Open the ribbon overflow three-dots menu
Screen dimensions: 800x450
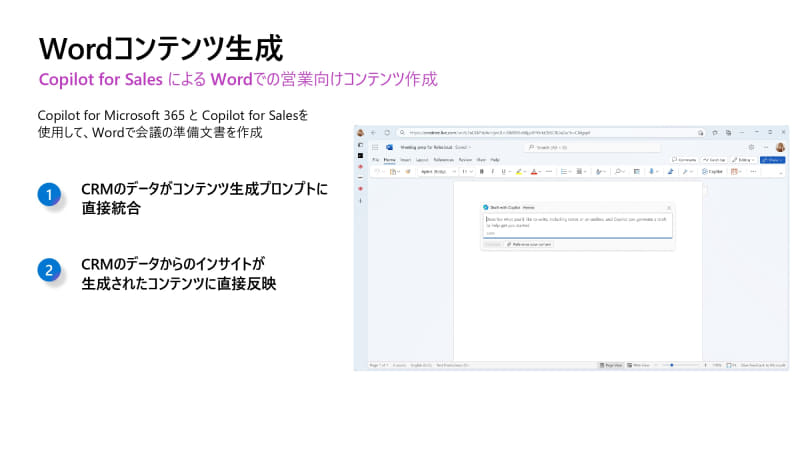(x=753, y=172)
